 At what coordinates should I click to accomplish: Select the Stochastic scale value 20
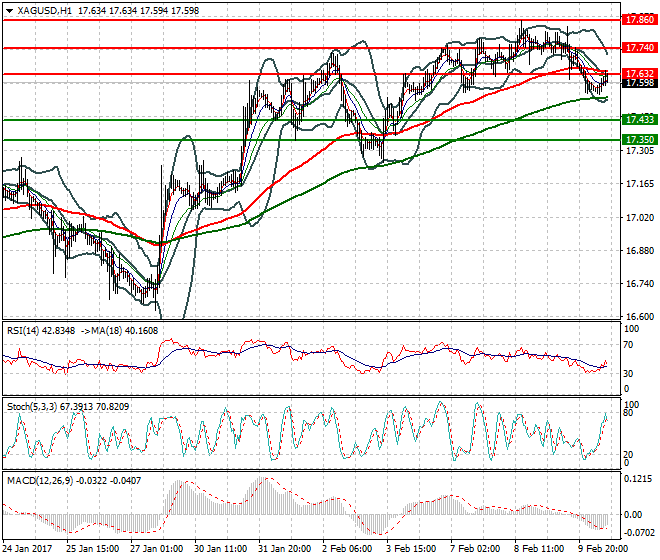pyautogui.click(x=628, y=455)
